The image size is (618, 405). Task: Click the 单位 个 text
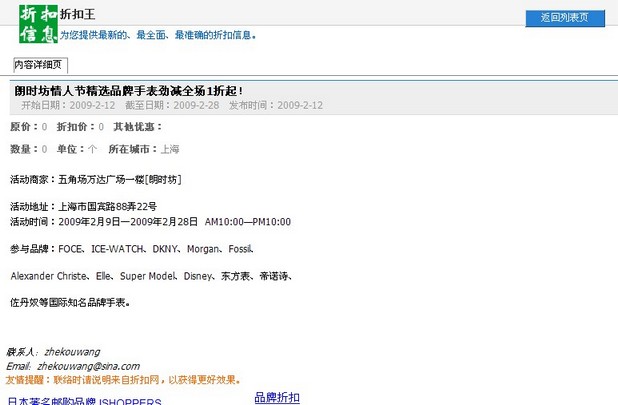click(77, 149)
